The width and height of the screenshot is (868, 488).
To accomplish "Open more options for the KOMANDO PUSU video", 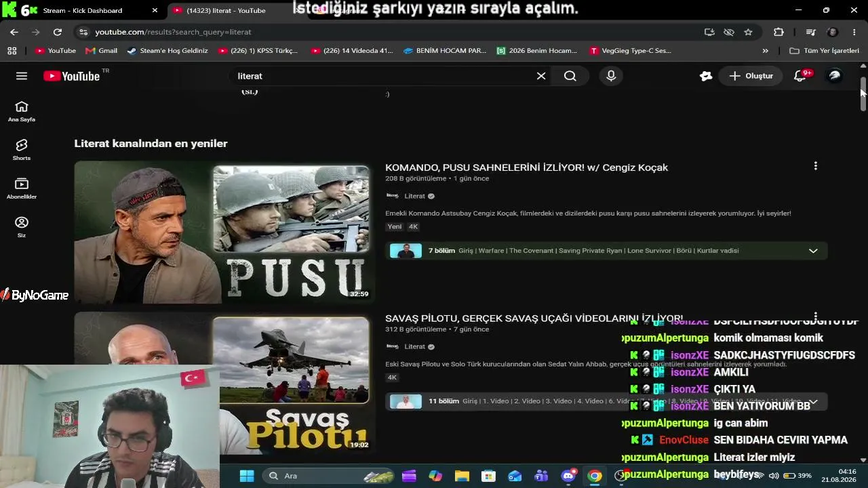I will pyautogui.click(x=815, y=166).
